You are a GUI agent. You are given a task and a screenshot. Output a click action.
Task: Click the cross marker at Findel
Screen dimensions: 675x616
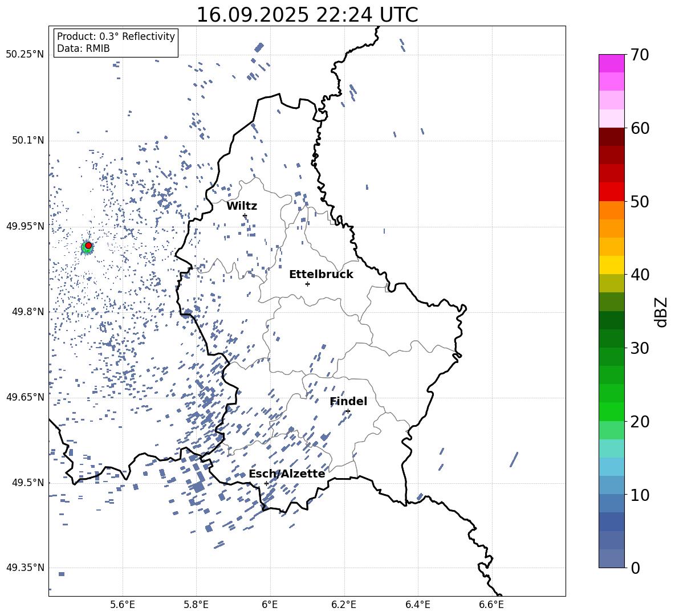(x=348, y=411)
